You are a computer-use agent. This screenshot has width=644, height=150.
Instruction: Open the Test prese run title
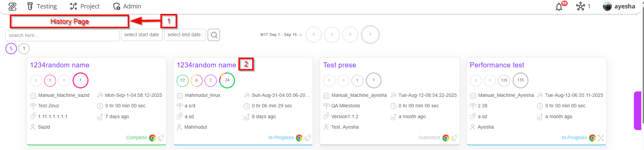click(339, 65)
